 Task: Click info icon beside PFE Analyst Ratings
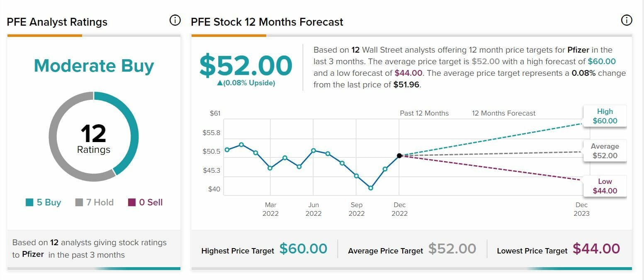pyautogui.click(x=175, y=20)
